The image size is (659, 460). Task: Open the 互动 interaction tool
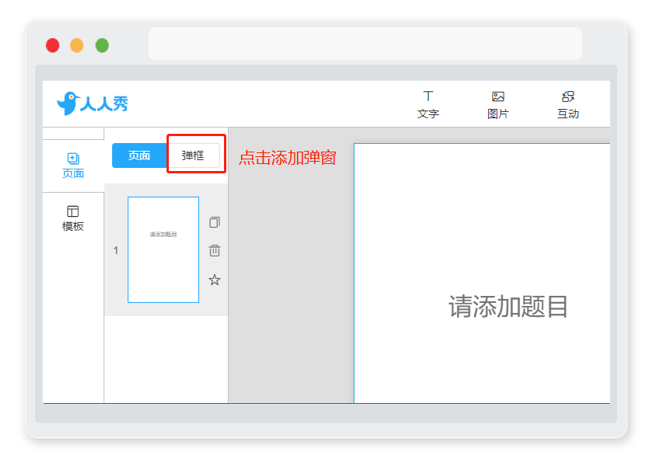568,105
